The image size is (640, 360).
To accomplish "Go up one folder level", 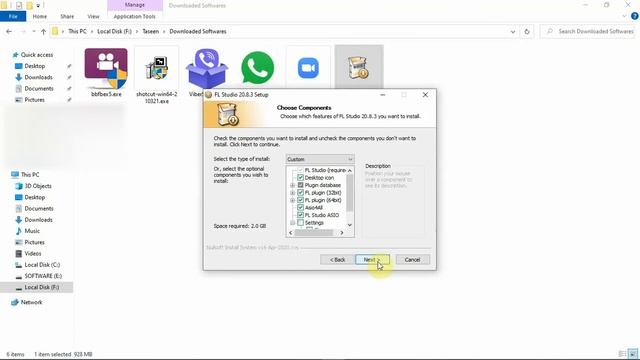I will tap(43, 31).
